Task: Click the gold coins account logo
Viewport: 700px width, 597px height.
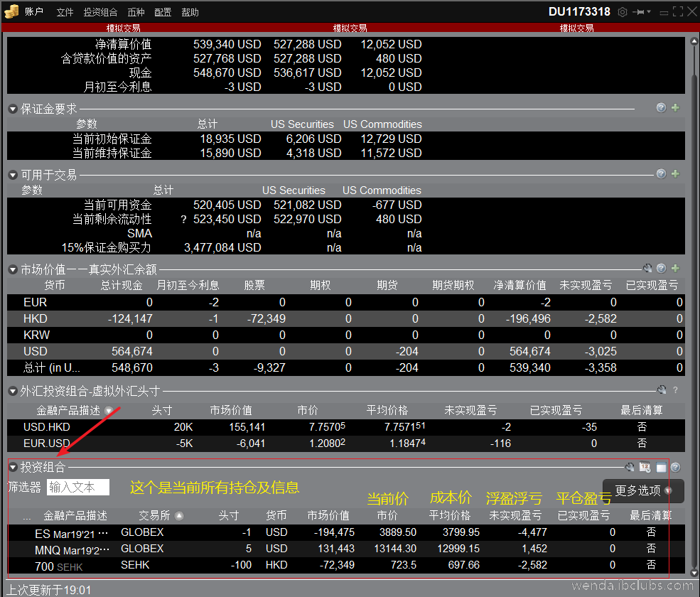Action: [x=11, y=11]
